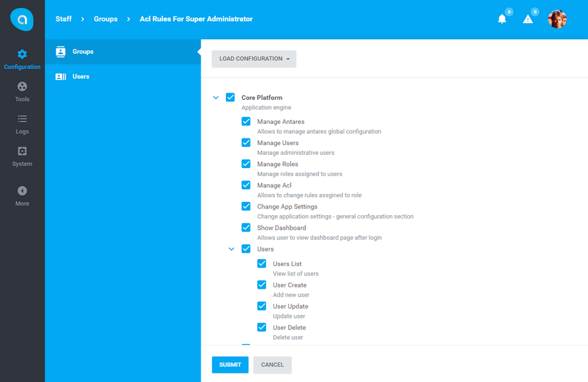
Task: Click the Manage Roles label
Action: coord(277,164)
